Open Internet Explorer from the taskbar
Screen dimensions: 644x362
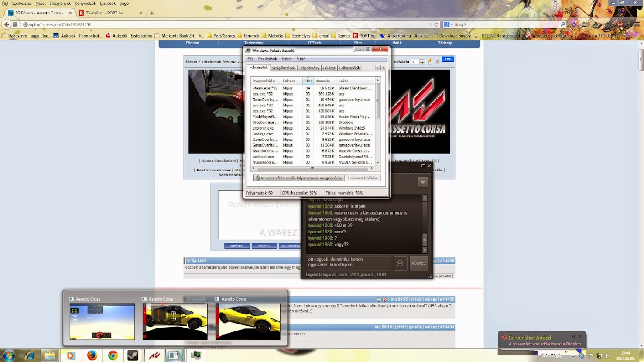(x=30, y=355)
